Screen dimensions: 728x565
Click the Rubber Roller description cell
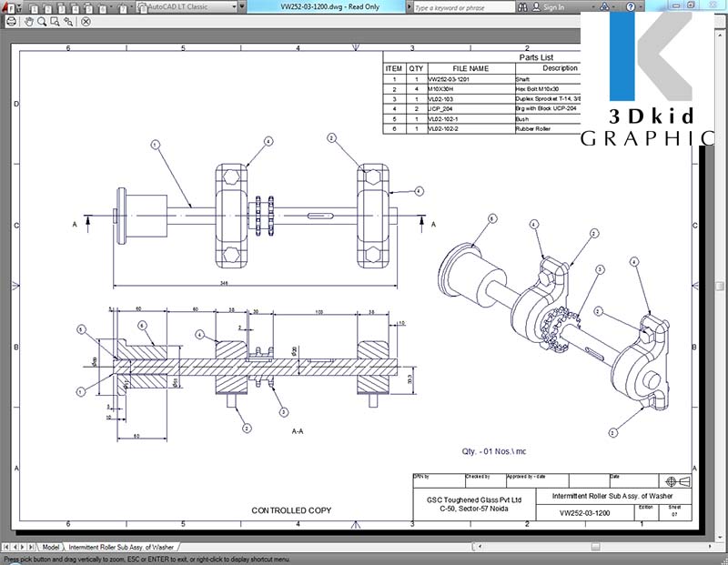(x=548, y=128)
